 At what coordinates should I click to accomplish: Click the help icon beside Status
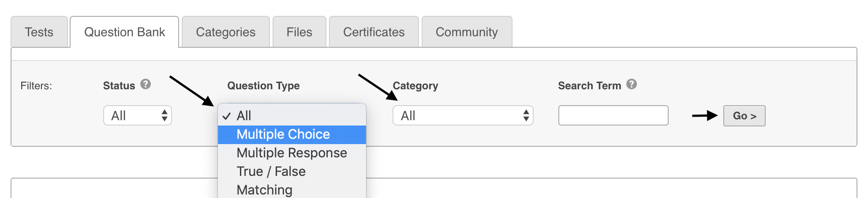(146, 84)
